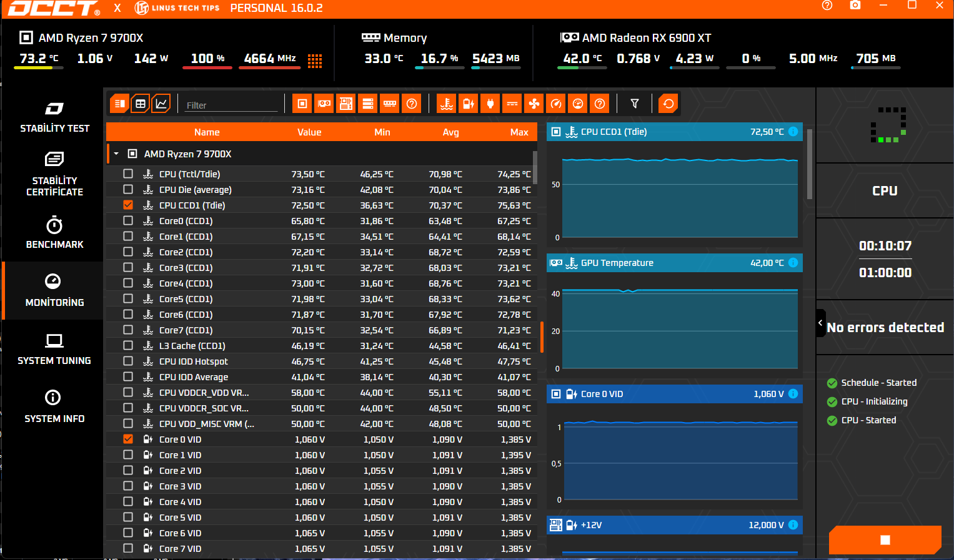Click the "No errors detected" status text
This screenshot has width=954, height=560.
click(x=885, y=328)
